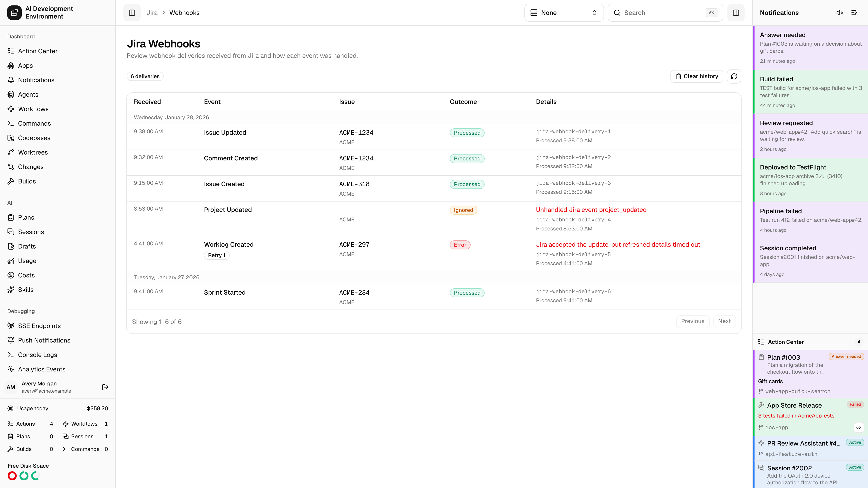Open the AI Development Environment logo
Viewport: 868px width, 488px height.
14,13
